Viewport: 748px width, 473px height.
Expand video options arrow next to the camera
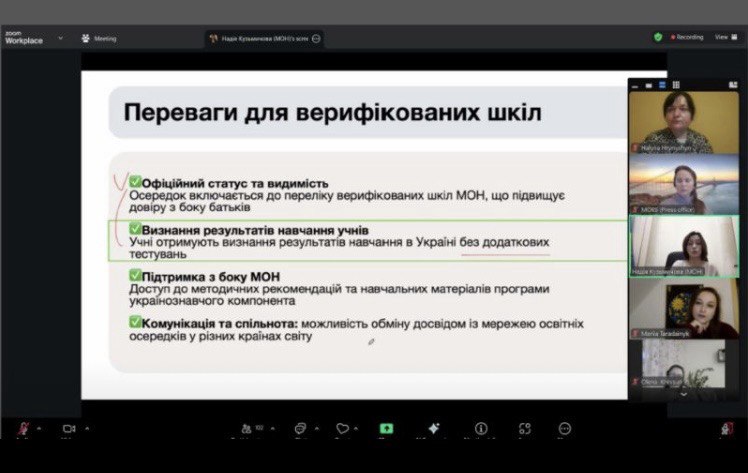coord(88,427)
